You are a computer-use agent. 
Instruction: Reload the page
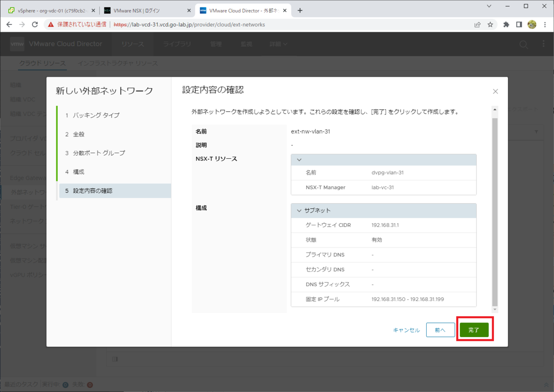point(36,24)
